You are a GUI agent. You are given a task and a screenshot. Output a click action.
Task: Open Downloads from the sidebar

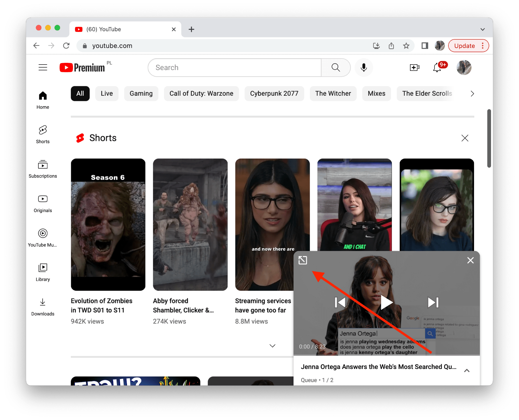point(43,306)
